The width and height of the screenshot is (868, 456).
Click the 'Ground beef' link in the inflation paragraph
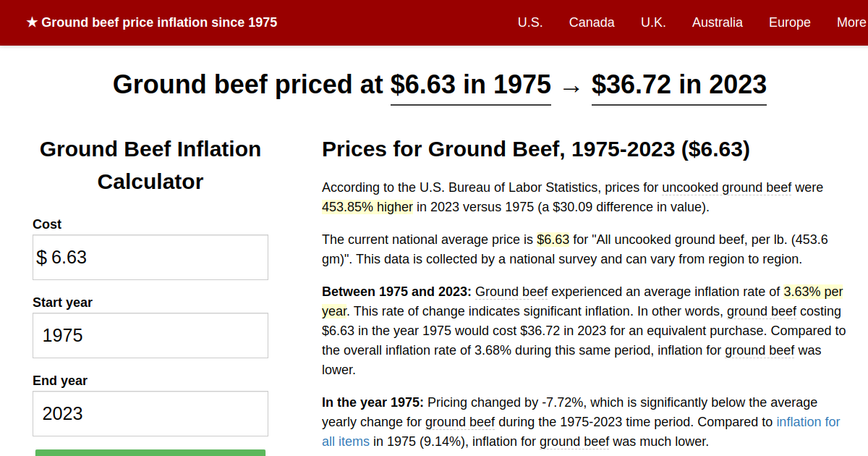(x=511, y=292)
